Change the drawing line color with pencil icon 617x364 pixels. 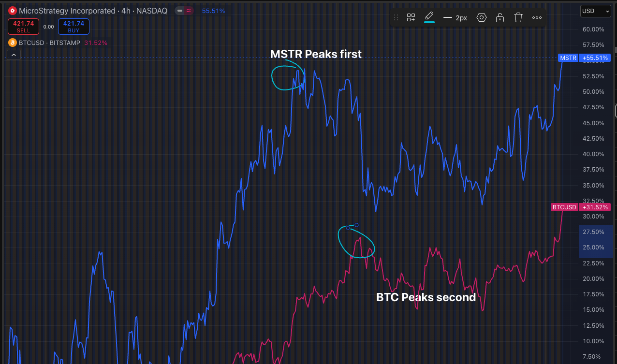coord(429,17)
